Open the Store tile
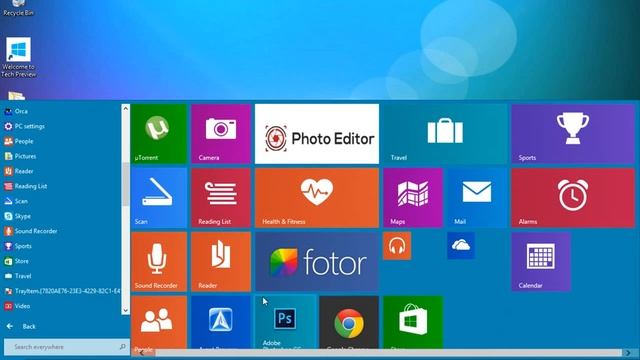640x360 pixels. click(x=413, y=322)
